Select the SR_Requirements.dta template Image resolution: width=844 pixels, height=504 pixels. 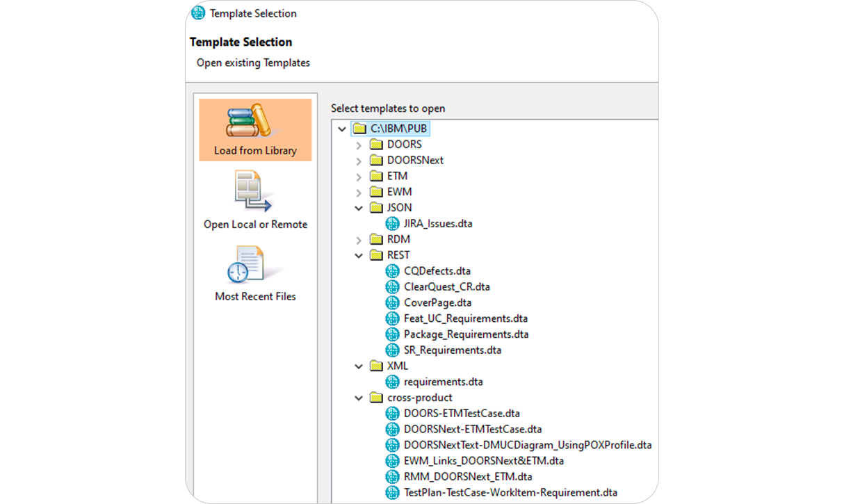pyautogui.click(x=453, y=350)
